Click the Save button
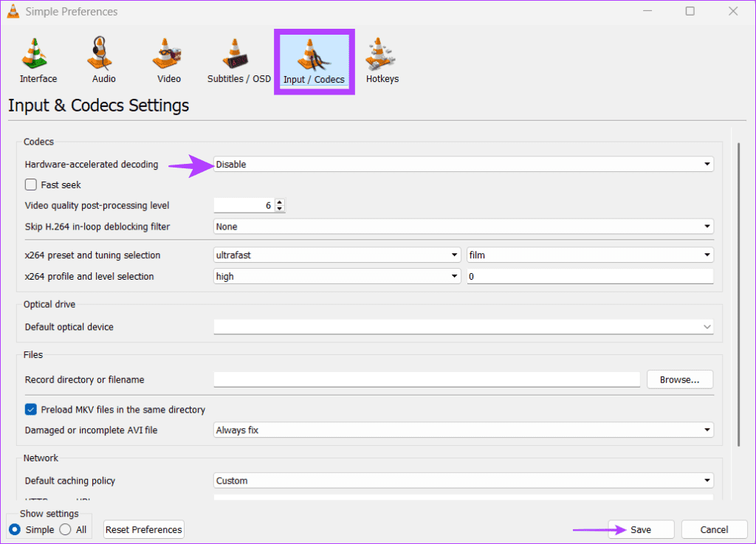 [x=641, y=529]
